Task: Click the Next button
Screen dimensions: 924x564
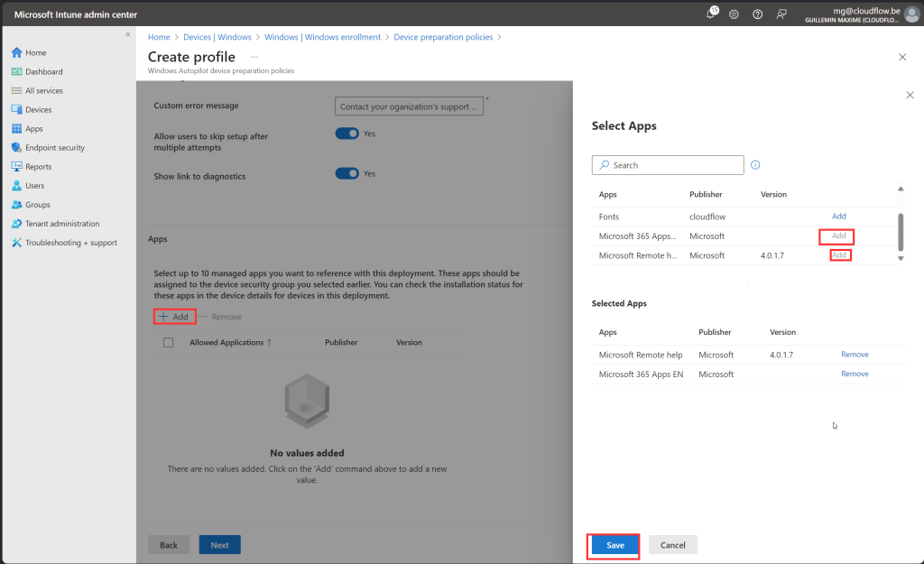Action: point(220,545)
